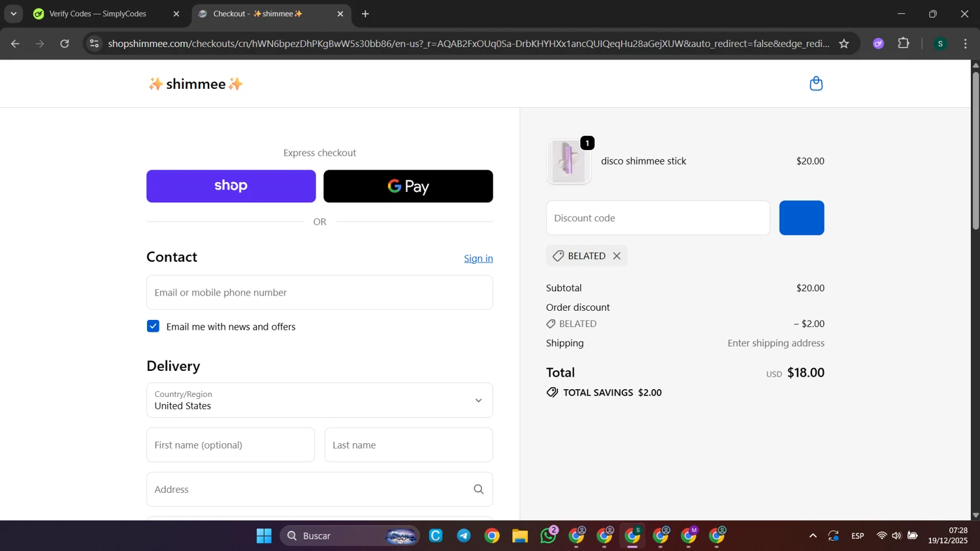Screen dimensions: 980x551
Task: Open the battery status icon
Action: coord(913,536)
